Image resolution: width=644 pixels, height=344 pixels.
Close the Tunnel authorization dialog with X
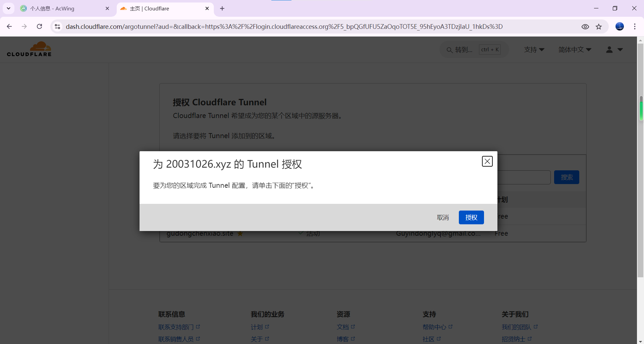(x=487, y=161)
